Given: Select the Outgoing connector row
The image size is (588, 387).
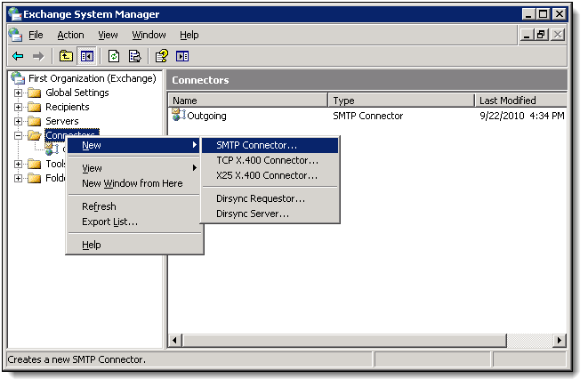Looking at the screenshot, I should (367, 116).
